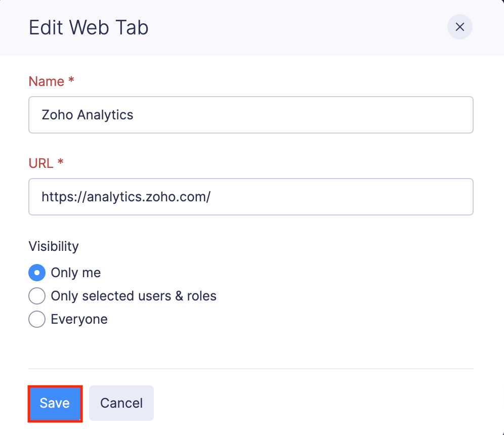Screen dimensions: 504x435
Task: Click the Name input containing "Zoho Analytics"
Action: 251,115
